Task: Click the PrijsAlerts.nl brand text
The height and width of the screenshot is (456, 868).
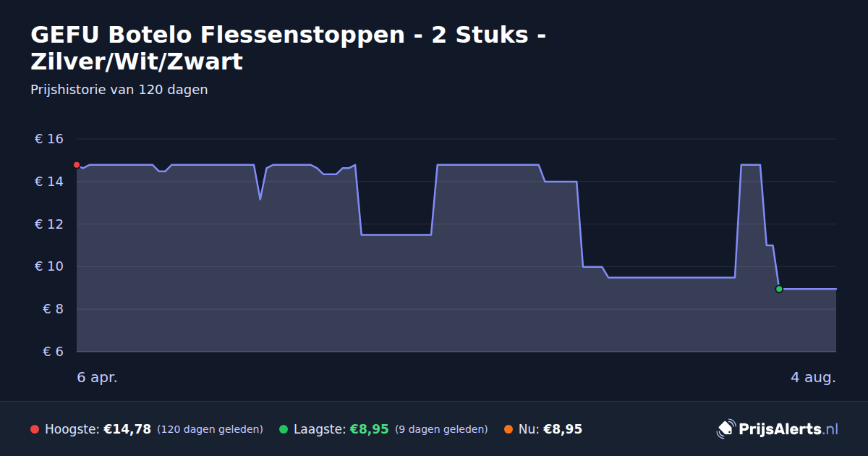Action: point(788,429)
